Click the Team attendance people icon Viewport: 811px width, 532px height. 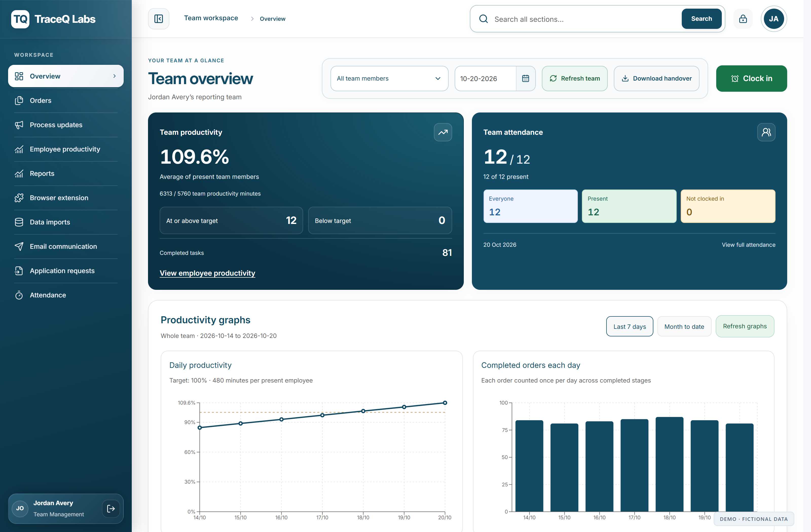766,132
